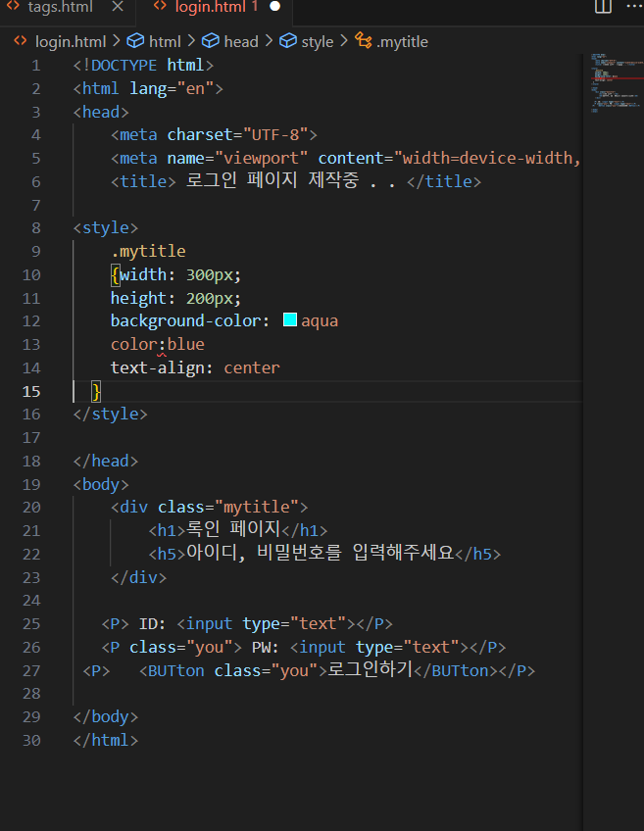Open the aqua color swatch picker
Image resolution: width=644 pixels, height=831 pixels.
290,319
